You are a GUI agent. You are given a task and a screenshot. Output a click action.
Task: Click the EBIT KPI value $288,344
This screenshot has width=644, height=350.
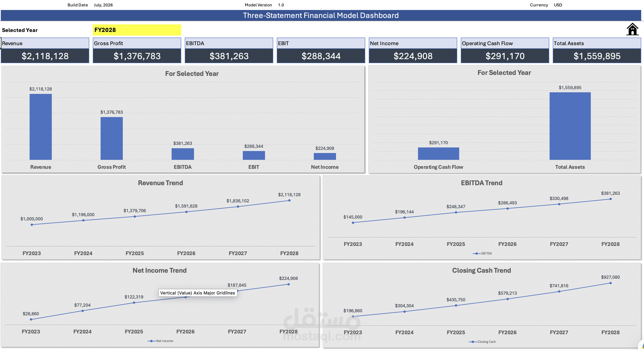click(321, 56)
